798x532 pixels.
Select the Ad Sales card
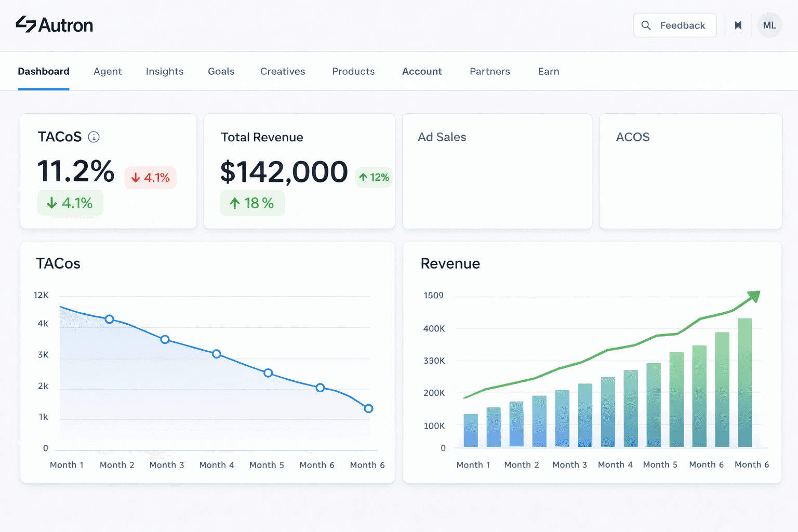point(497,170)
